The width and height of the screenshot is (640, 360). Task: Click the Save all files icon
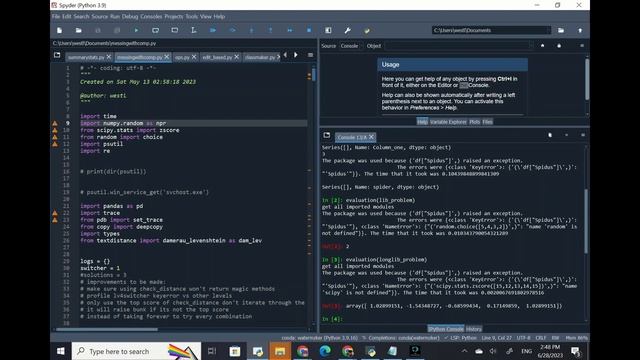coord(117,30)
